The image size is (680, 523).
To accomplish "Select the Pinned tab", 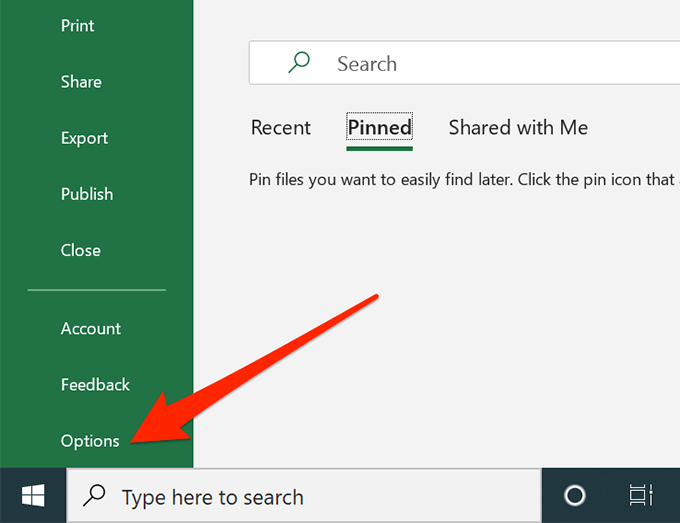I will coord(380,128).
